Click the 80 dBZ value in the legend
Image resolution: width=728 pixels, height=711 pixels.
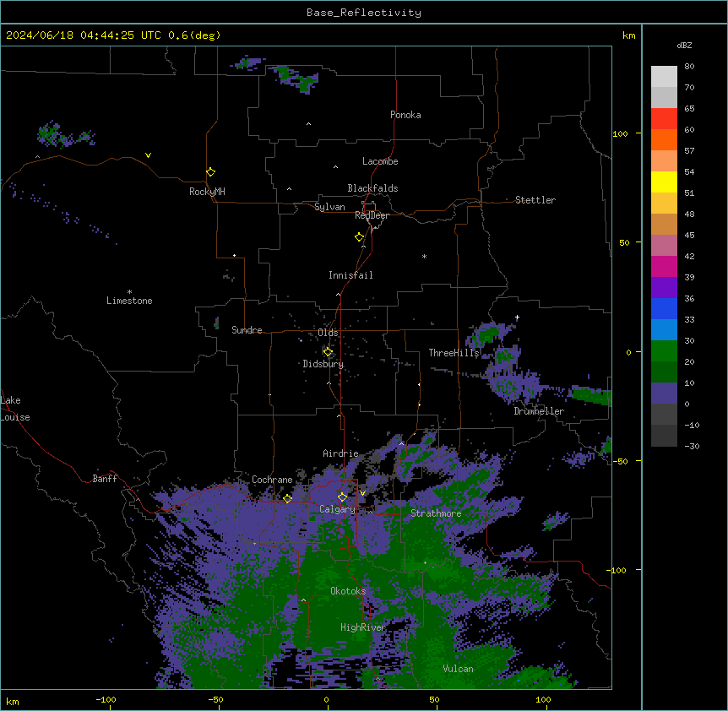(689, 67)
